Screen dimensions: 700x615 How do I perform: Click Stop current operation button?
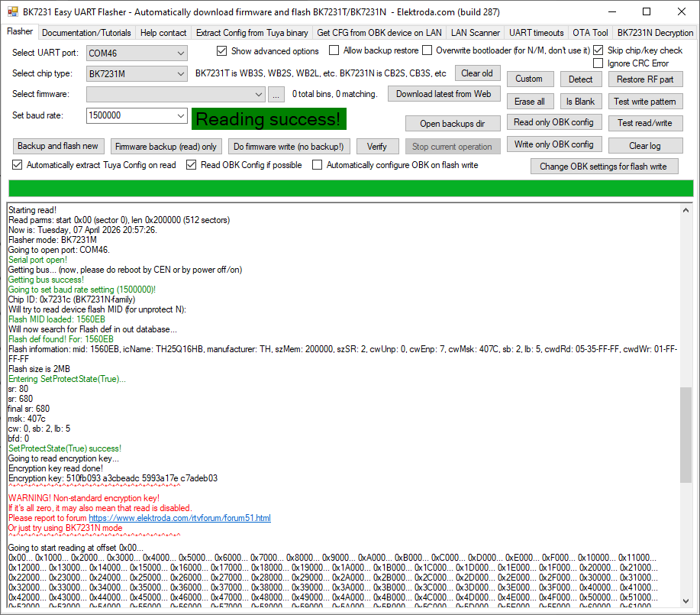(452, 147)
